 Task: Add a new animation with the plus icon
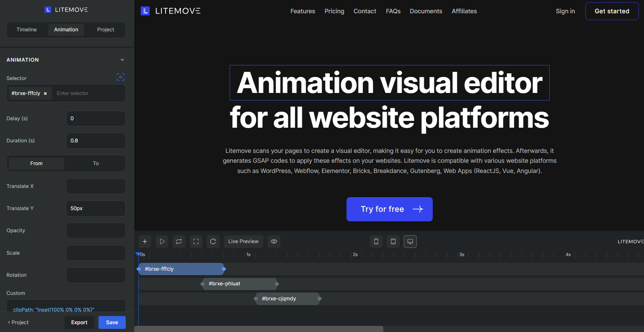[145, 241]
